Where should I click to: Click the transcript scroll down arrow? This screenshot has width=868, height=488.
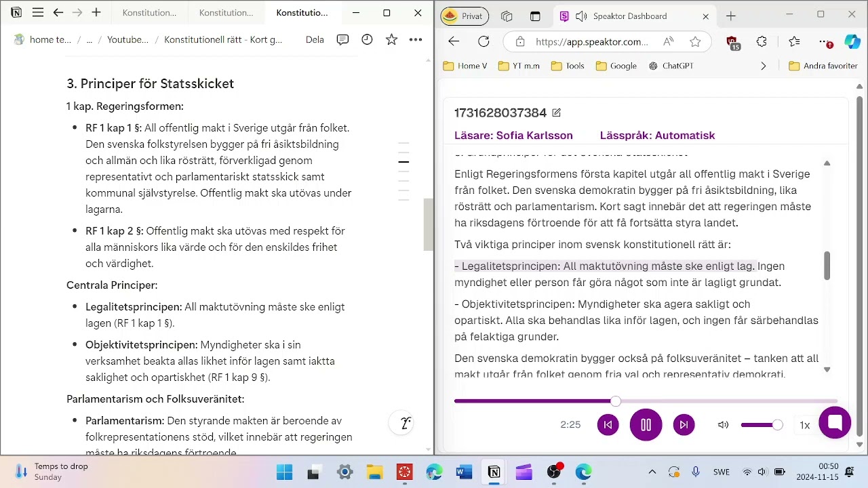click(827, 369)
